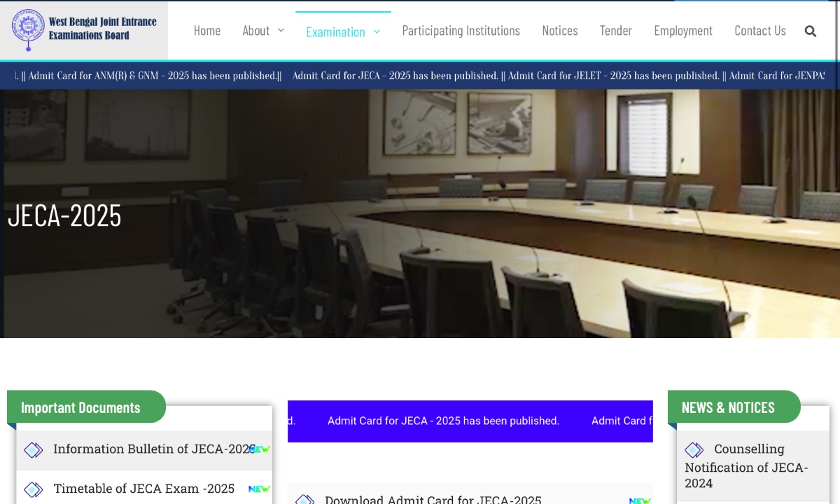Select Tender in navigation bar
The height and width of the screenshot is (504, 840).
pyautogui.click(x=616, y=31)
